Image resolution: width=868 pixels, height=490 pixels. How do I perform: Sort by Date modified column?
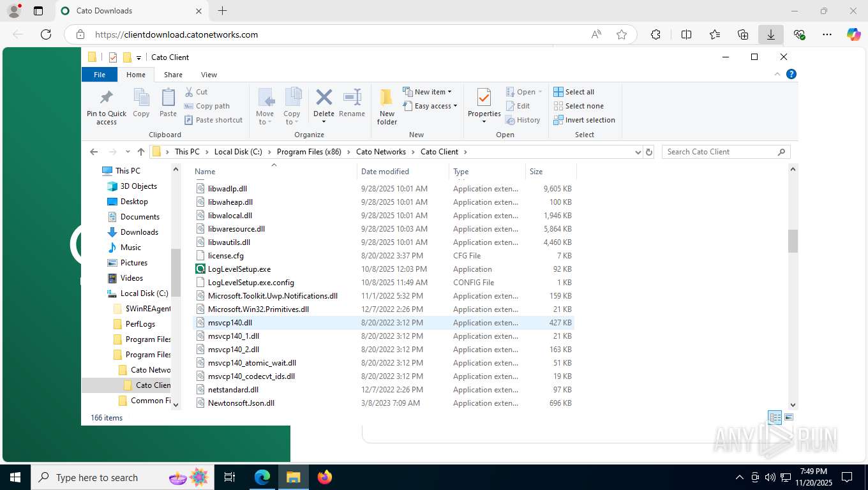coord(403,171)
